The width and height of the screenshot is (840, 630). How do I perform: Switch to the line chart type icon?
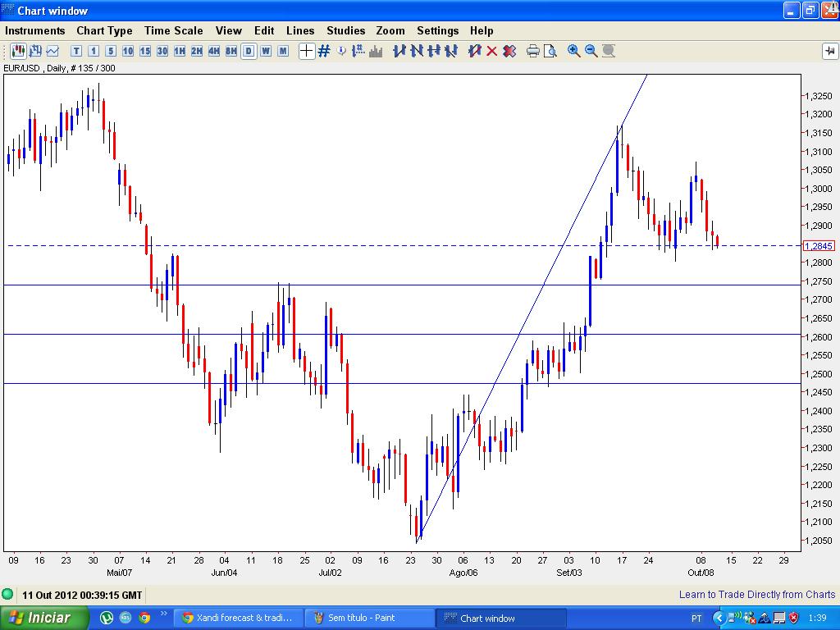pos(52,52)
